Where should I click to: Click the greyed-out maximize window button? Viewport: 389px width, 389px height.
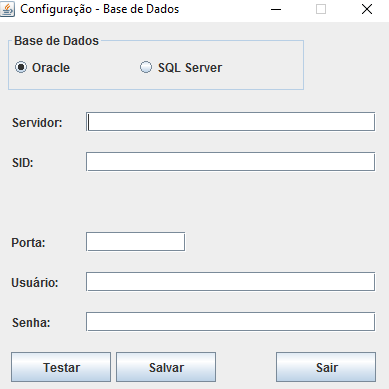click(321, 9)
